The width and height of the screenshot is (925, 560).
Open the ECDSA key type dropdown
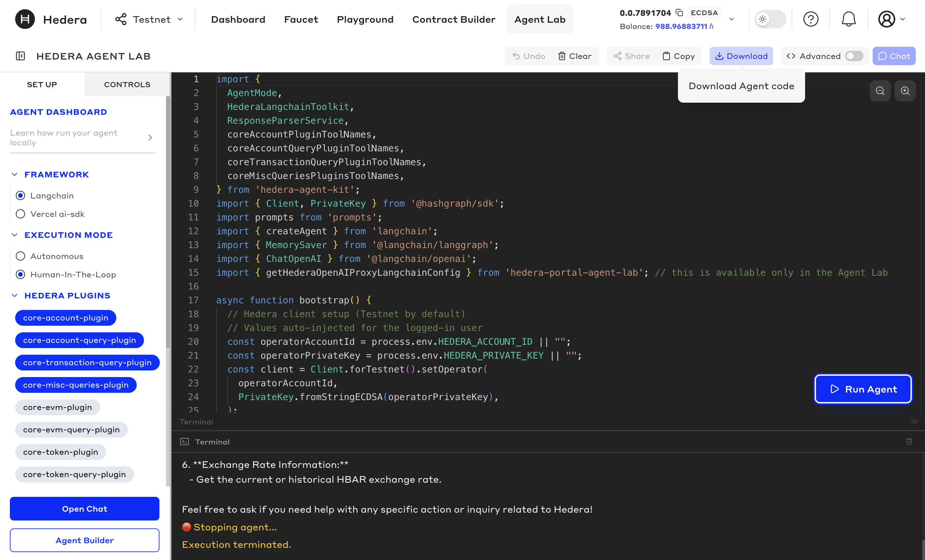point(731,19)
